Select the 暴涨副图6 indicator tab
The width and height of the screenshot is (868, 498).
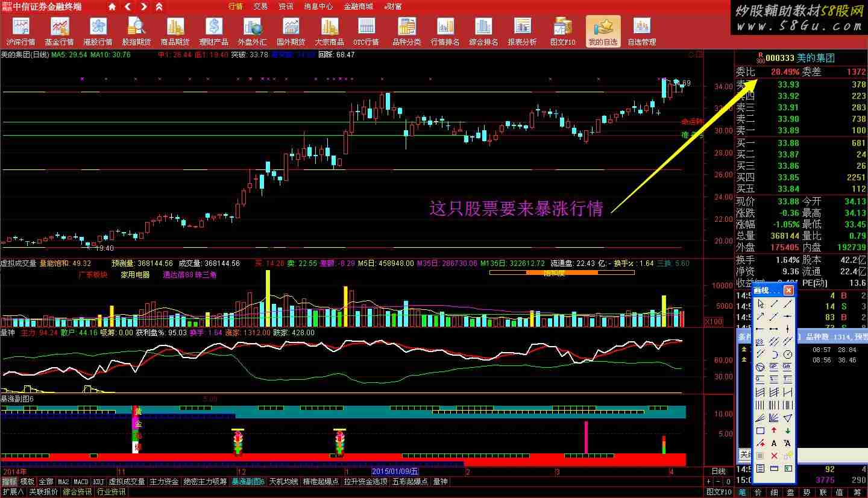(x=248, y=482)
